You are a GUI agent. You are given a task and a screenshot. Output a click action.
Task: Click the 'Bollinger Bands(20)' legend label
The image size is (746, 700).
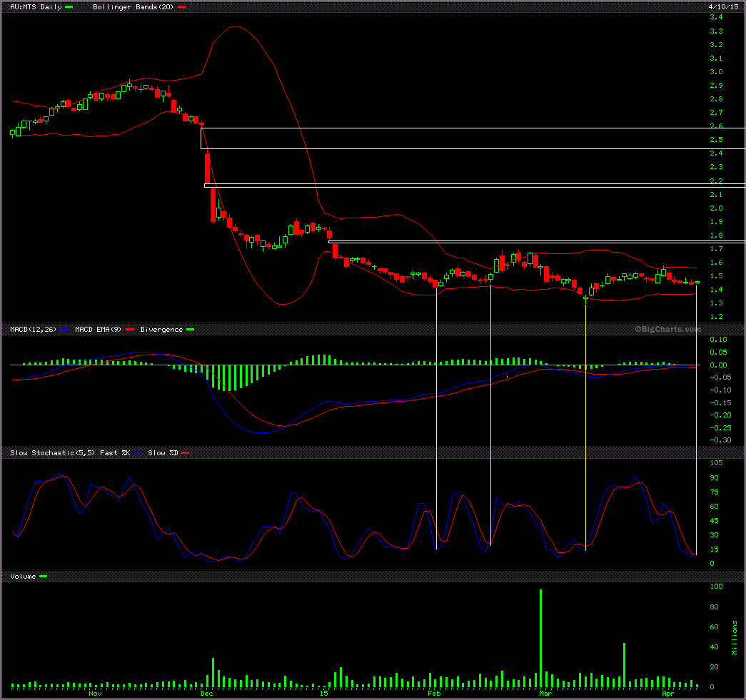click(x=133, y=7)
